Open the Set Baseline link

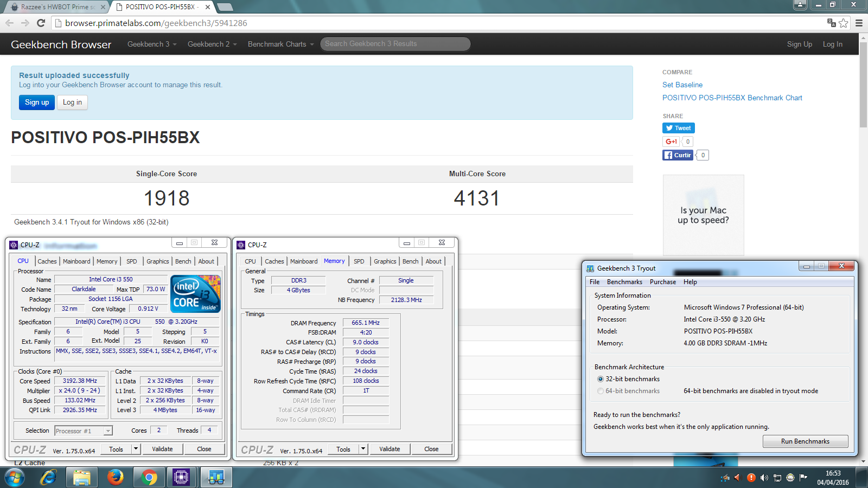[682, 85]
